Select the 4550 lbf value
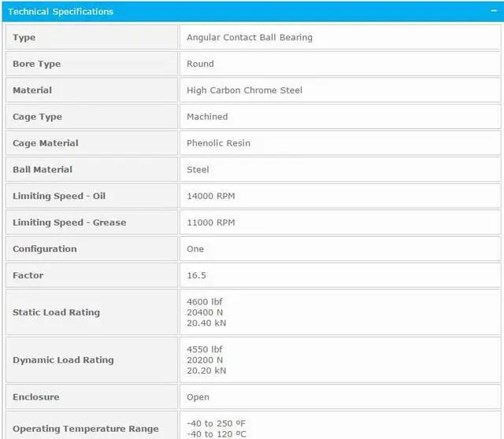 pos(205,349)
